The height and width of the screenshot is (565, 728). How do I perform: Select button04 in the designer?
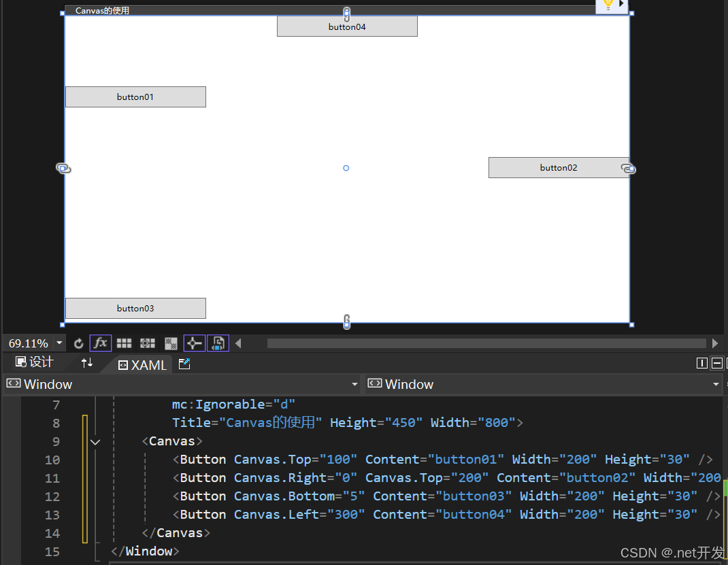[x=347, y=27]
